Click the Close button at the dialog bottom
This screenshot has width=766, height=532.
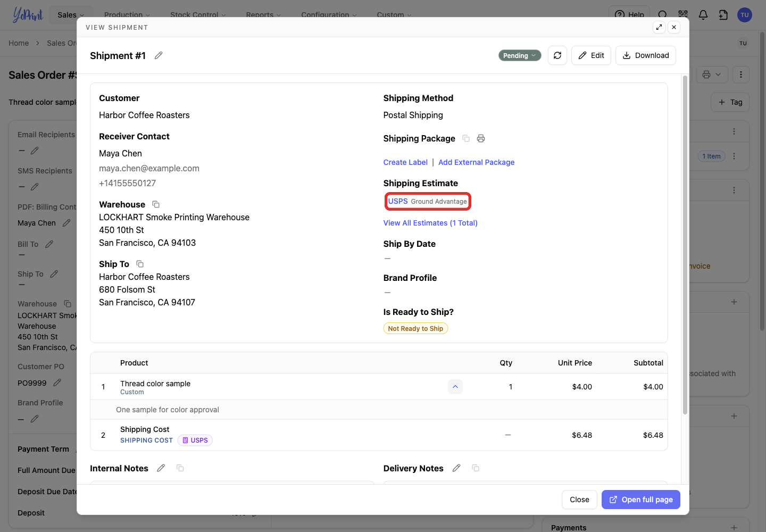point(579,500)
